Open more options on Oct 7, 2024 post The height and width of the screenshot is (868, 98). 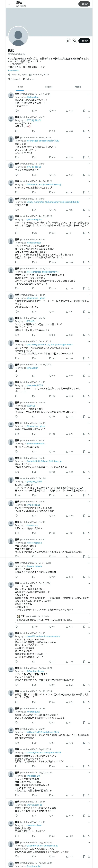[89, 94]
